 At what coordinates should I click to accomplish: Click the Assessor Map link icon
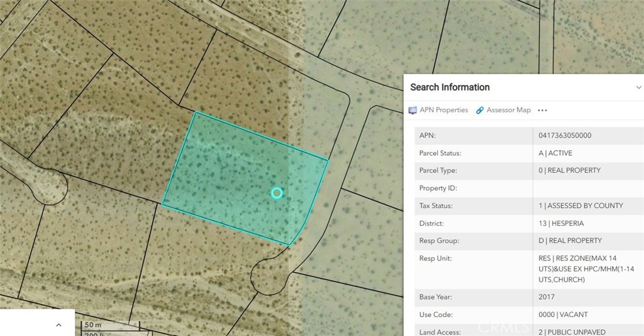pyautogui.click(x=480, y=111)
